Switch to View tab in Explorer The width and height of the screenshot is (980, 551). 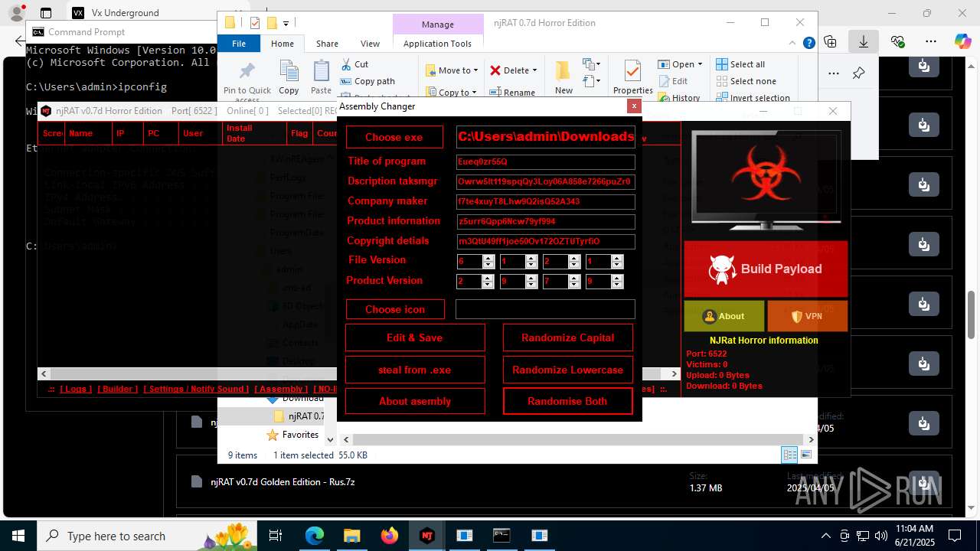click(370, 44)
